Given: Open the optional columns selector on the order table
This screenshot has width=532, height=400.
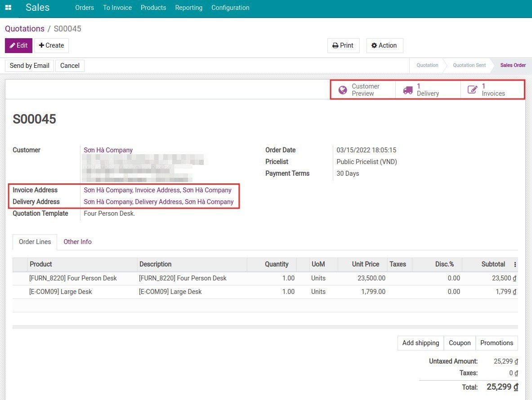Looking at the screenshot, I should pos(514,264).
